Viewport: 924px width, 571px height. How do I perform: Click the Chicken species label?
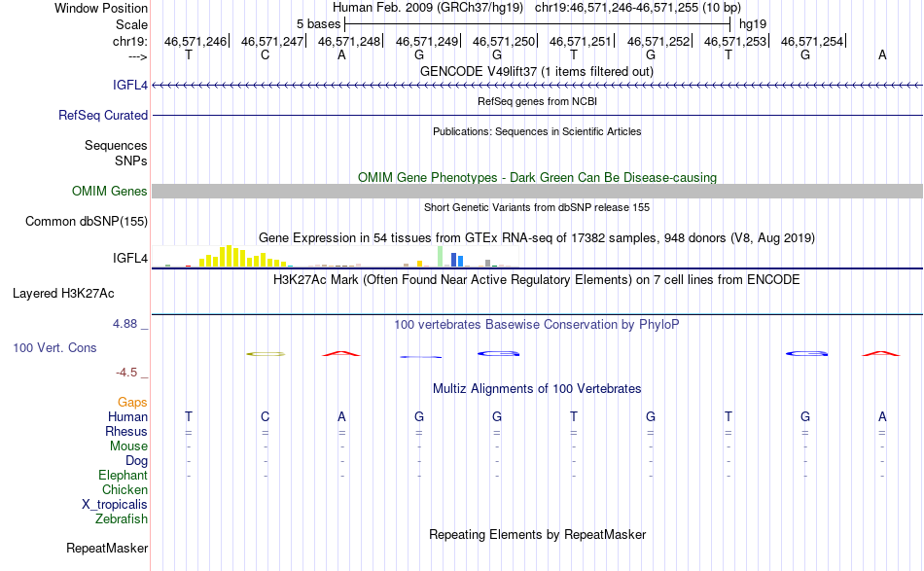pos(124,489)
